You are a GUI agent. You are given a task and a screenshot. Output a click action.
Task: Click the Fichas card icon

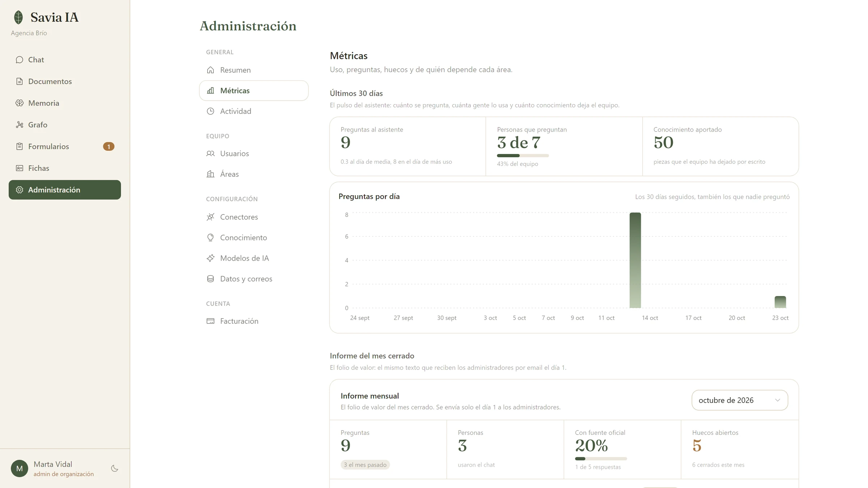click(20, 168)
